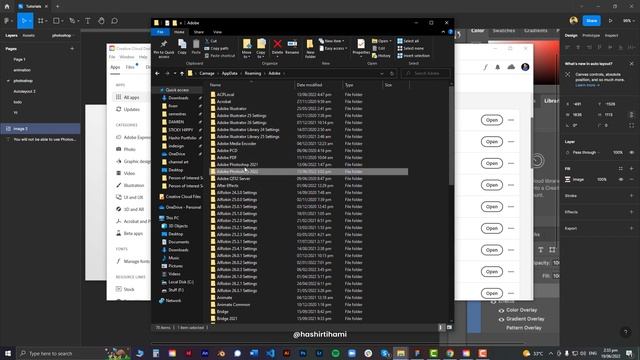Select the Hand tool in Figma toolbar
640x360 pixels.
[101, 20]
